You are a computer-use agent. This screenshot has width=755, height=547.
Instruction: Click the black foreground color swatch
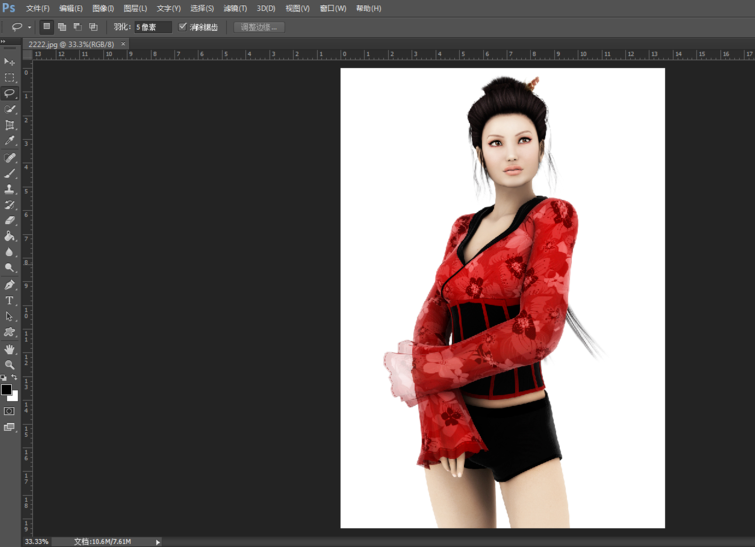[6, 389]
